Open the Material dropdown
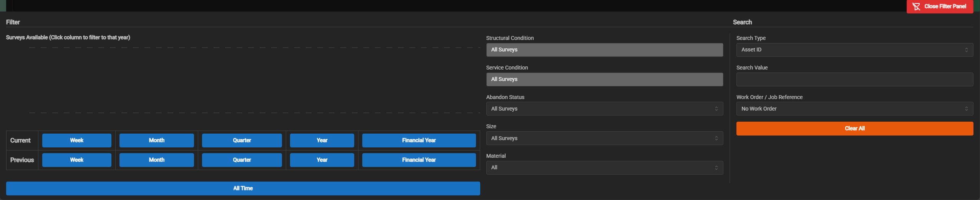This screenshot has height=200, width=980. click(604, 168)
